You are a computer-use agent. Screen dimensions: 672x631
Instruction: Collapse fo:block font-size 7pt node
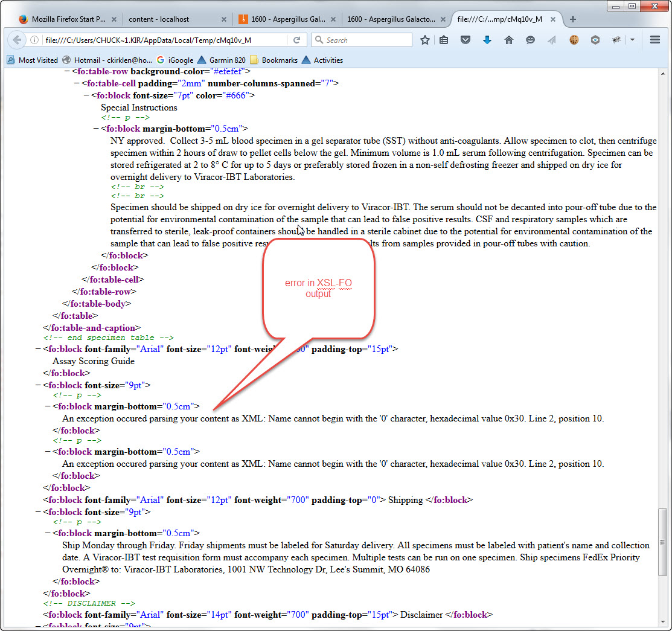tap(86, 95)
